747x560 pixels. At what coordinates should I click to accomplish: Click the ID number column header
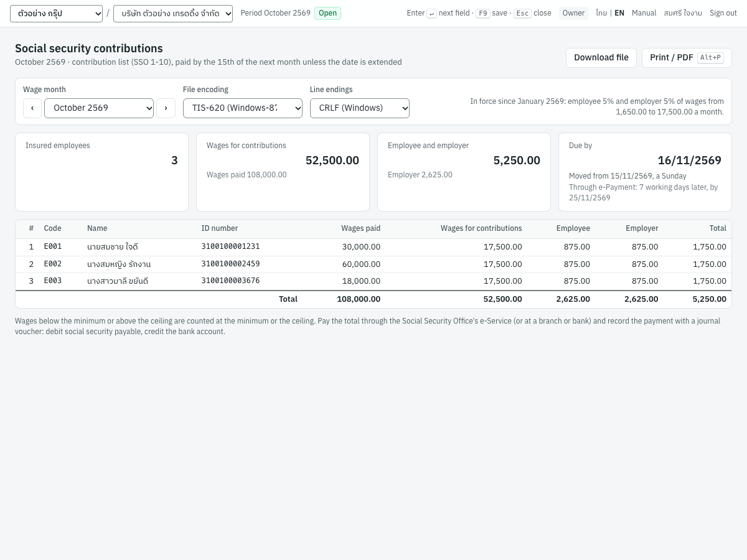(219, 228)
